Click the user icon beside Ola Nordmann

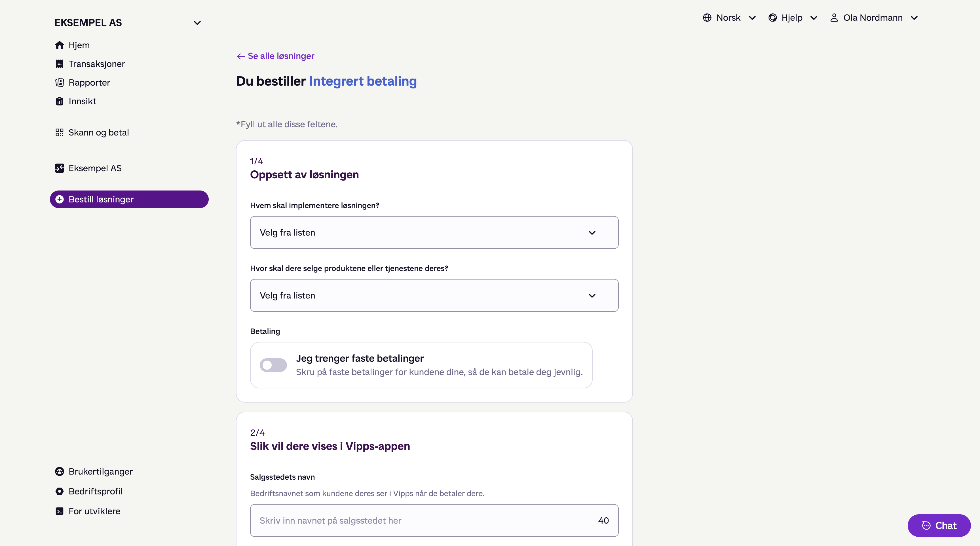[834, 18]
